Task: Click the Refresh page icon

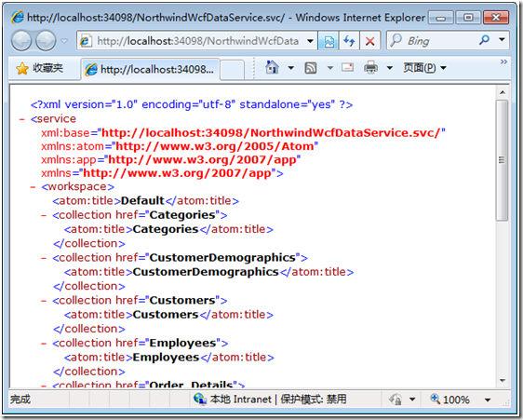Action: [349, 41]
